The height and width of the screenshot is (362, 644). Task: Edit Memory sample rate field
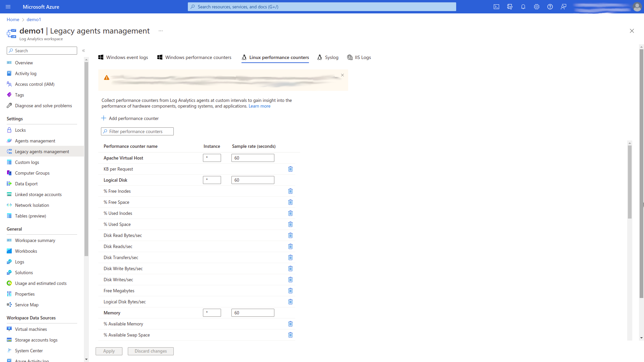[x=253, y=313]
